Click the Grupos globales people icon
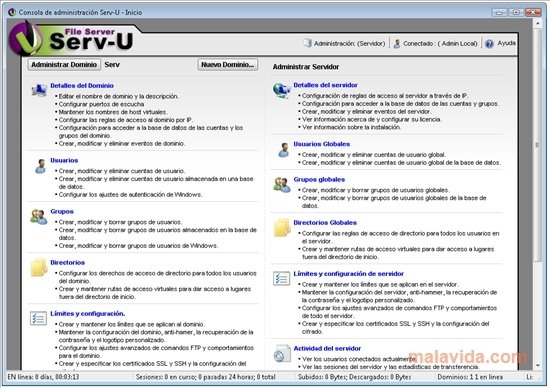Viewport: 550px width, 388px height. pos(282,185)
